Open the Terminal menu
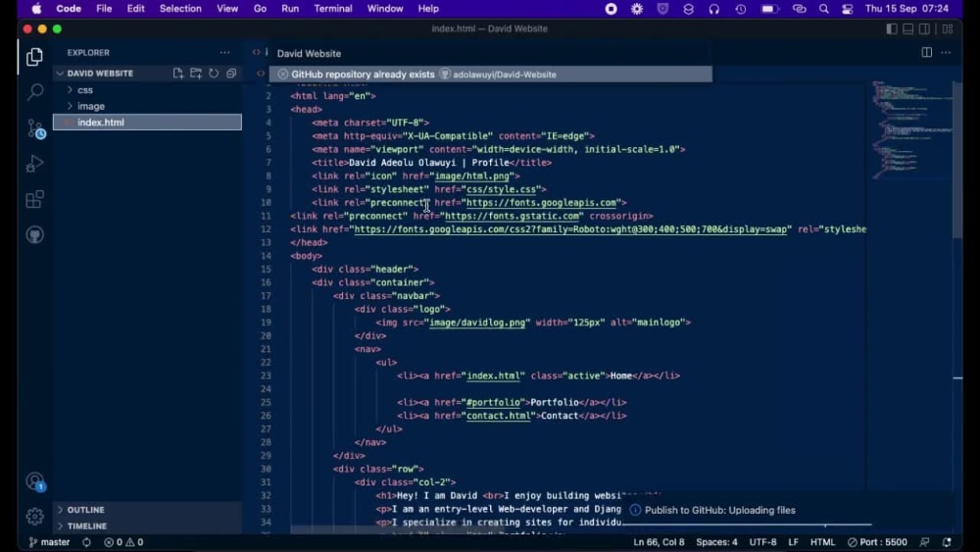This screenshot has width=980, height=552. click(333, 9)
